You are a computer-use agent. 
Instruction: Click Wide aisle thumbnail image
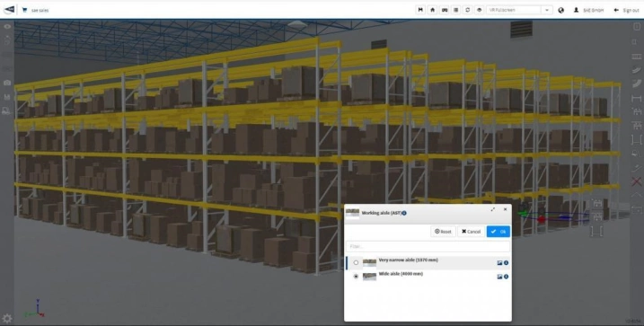tap(370, 277)
